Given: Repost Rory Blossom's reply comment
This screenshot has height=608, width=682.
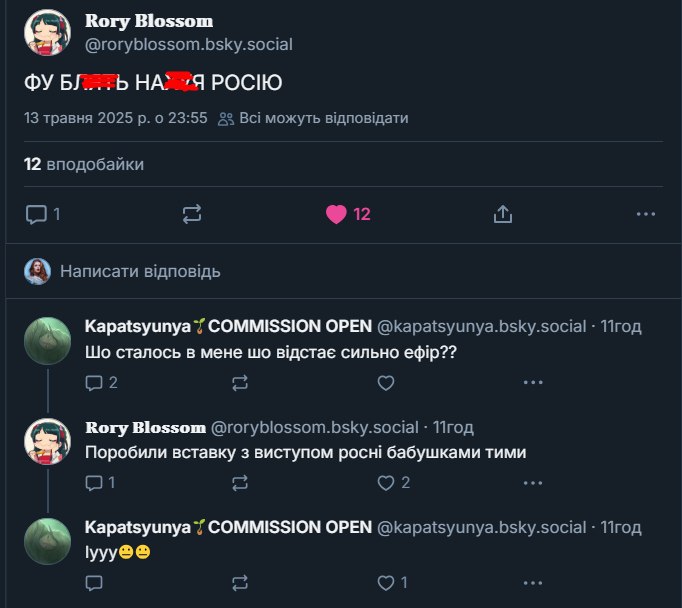Looking at the screenshot, I should click(240, 482).
